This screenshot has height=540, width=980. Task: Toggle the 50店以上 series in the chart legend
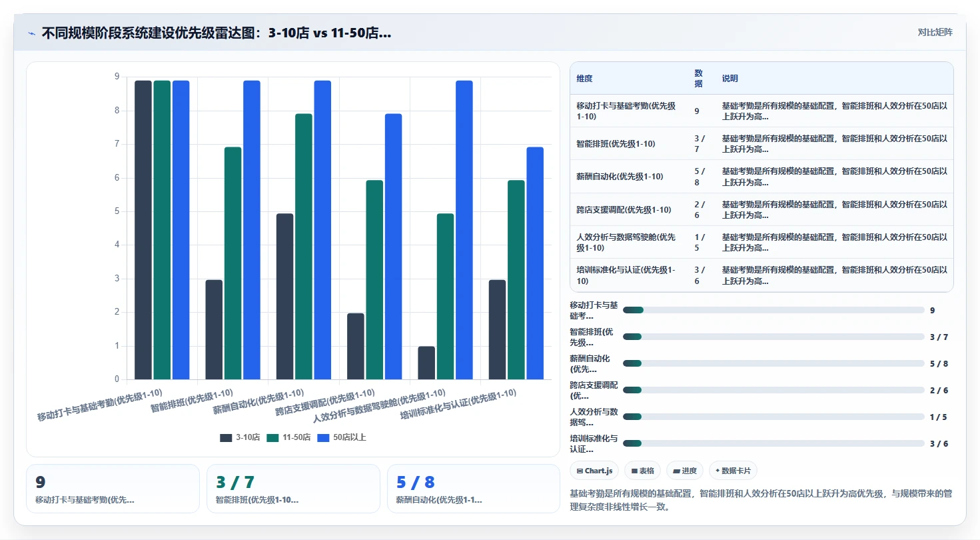tap(342, 438)
